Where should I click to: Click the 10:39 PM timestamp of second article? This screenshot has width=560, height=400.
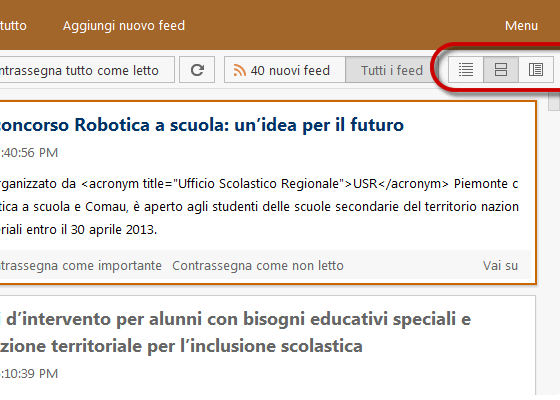pyautogui.click(x=29, y=374)
